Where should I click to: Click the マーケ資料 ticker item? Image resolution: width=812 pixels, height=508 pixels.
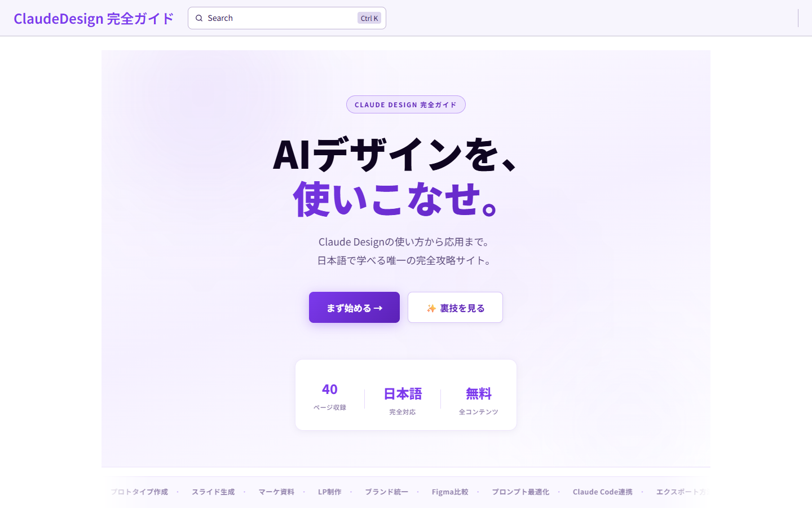click(276, 492)
